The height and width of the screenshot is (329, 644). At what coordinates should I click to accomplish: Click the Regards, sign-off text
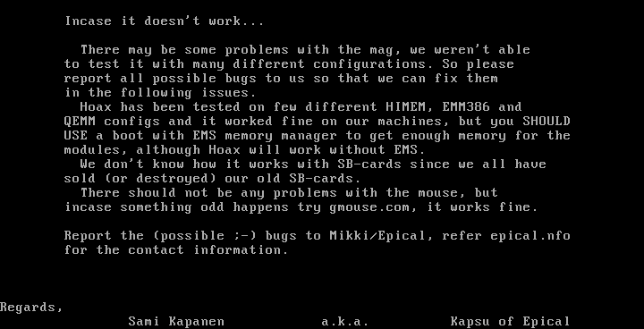pyautogui.click(x=31, y=308)
